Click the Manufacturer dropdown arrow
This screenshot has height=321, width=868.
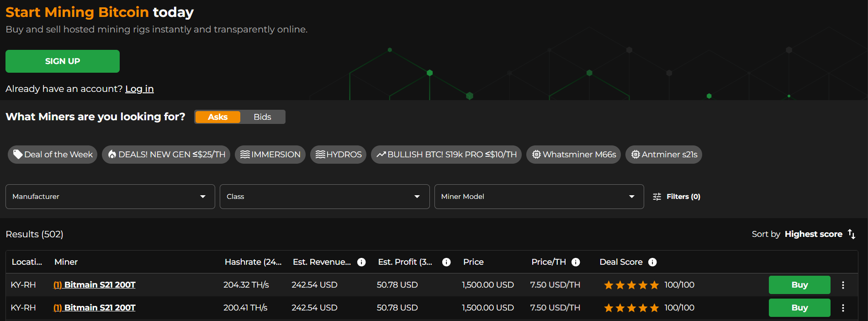click(203, 197)
